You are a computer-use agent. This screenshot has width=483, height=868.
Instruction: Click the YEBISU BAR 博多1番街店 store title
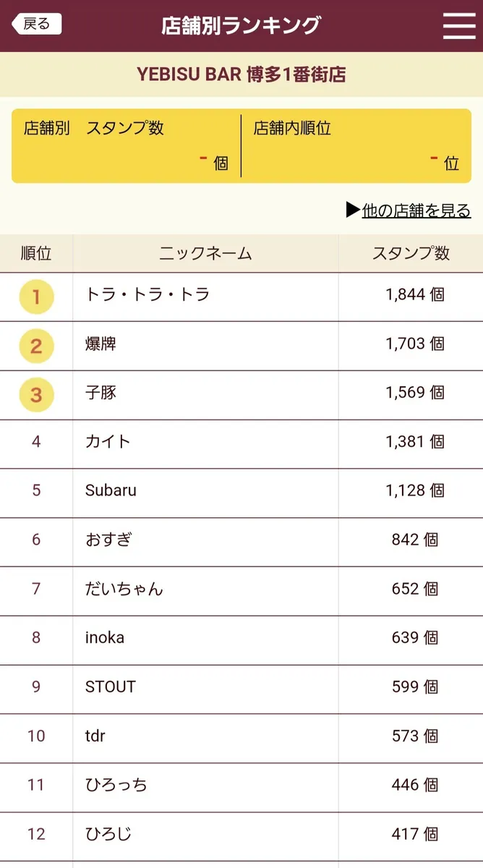point(241,75)
